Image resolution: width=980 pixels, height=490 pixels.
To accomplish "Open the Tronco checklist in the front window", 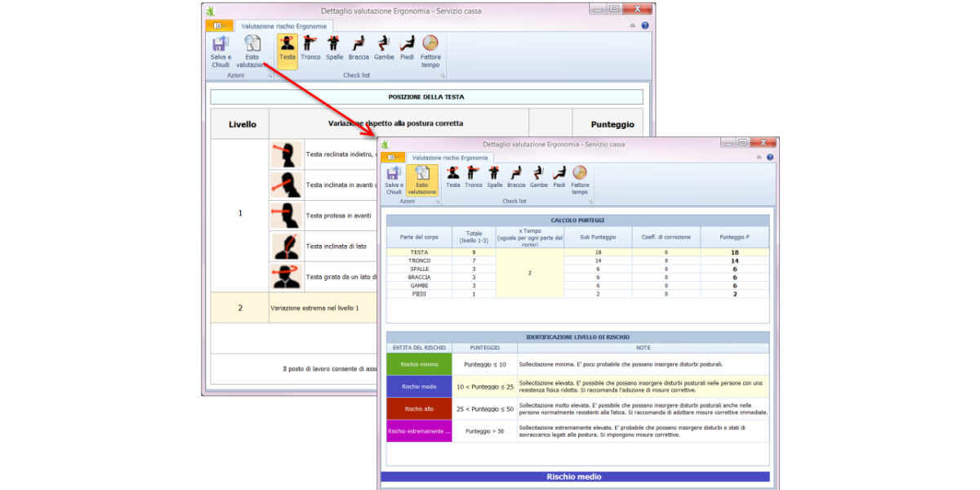I will (474, 177).
